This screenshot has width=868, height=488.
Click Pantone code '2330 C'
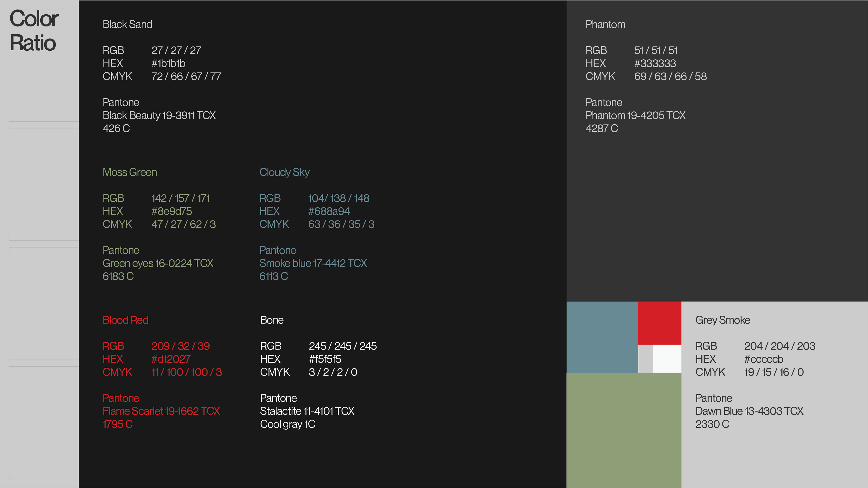pyautogui.click(x=712, y=424)
